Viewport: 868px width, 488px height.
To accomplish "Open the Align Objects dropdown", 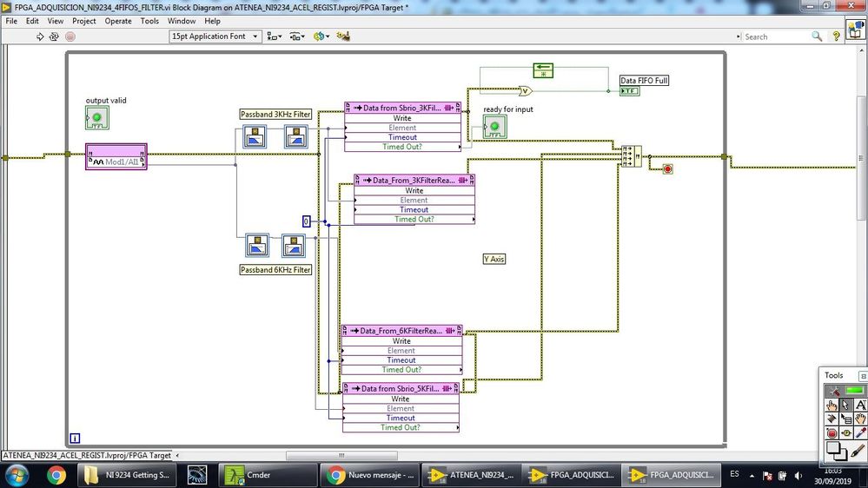I will click(275, 36).
